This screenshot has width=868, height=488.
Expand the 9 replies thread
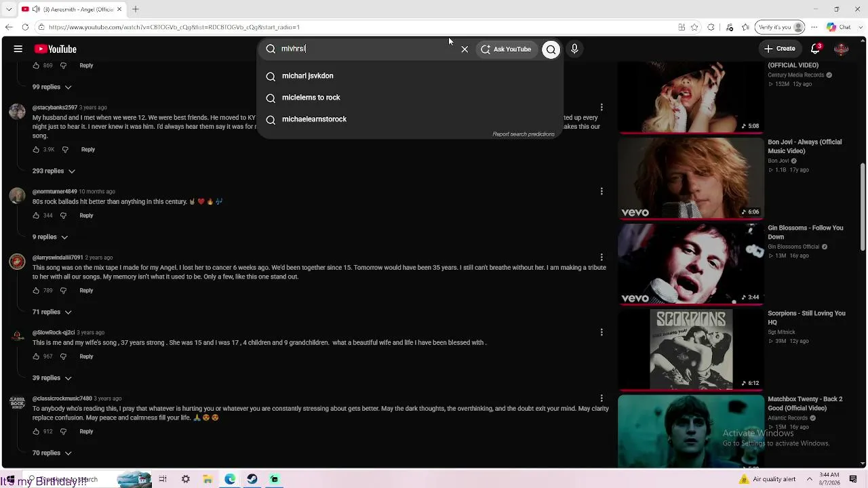pyautogui.click(x=50, y=237)
